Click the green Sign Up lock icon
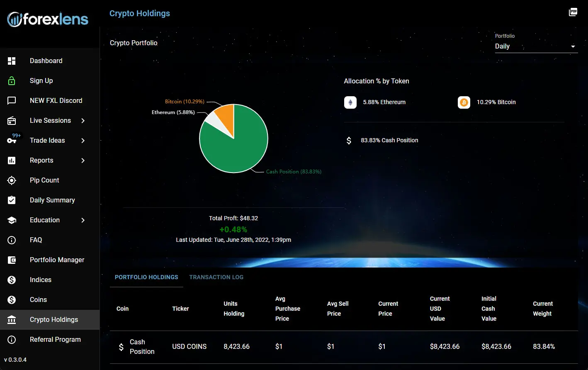The image size is (588, 370). tap(12, 81)
